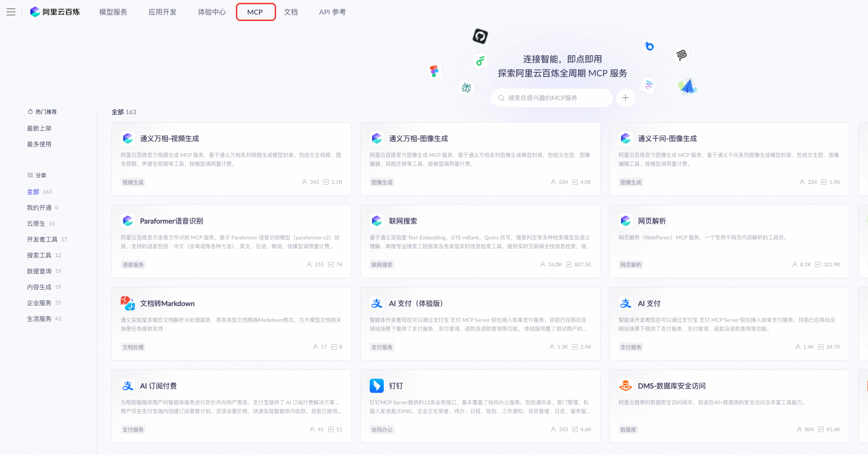Click the 文档转Markdown icon
The image size is (868, 455).
tap(128, 303)
